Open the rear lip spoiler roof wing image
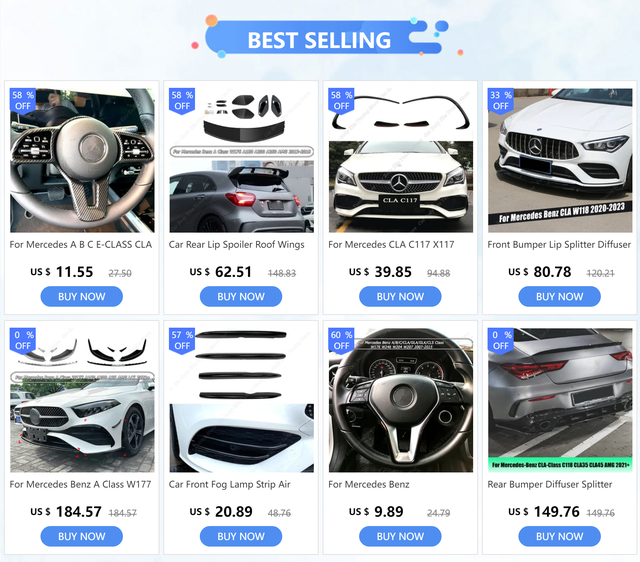This screenshot has width=640, height=562. (x=242, y=160)
